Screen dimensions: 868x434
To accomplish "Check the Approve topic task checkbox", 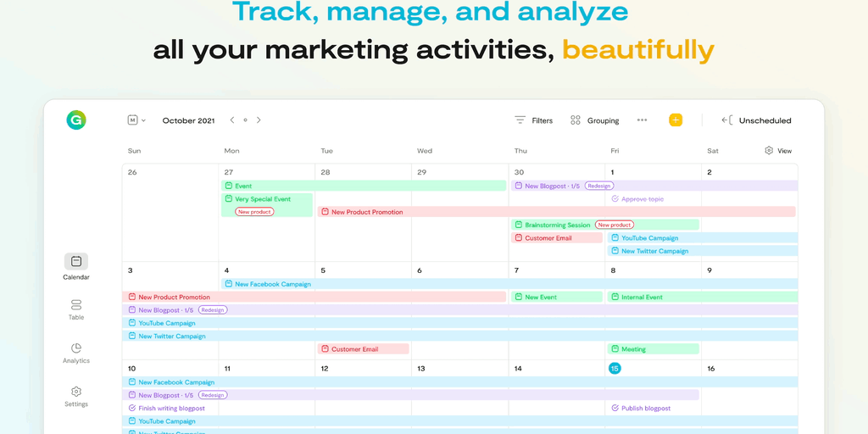I will point(615,199).
